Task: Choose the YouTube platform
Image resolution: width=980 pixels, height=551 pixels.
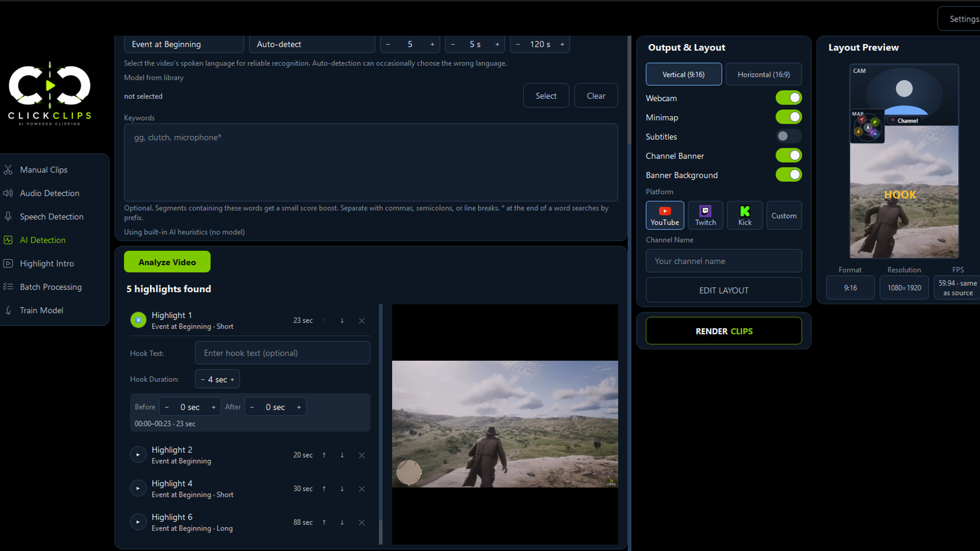Action: pyautogui.click(x=665, y=215)
